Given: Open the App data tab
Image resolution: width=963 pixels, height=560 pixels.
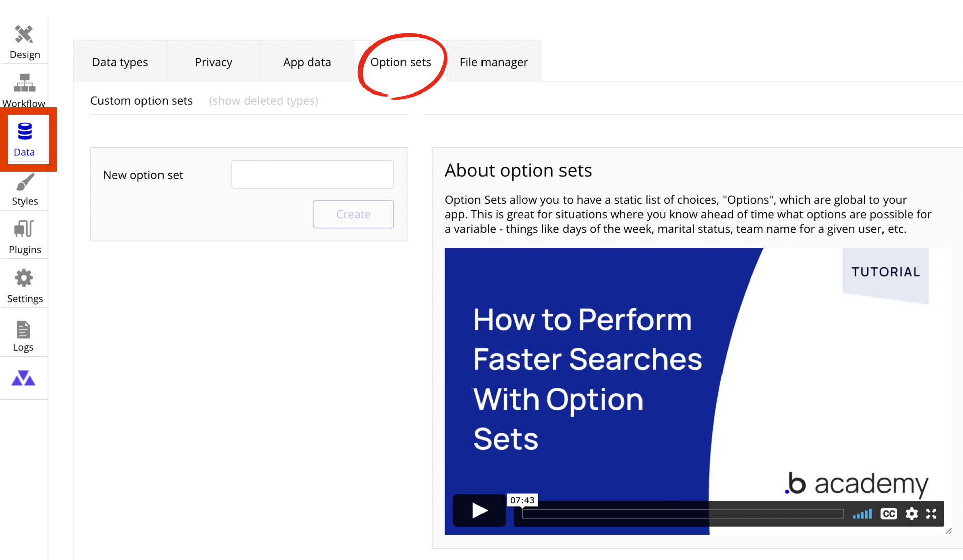Looking at the screenshot, I should tap(307, 62).
